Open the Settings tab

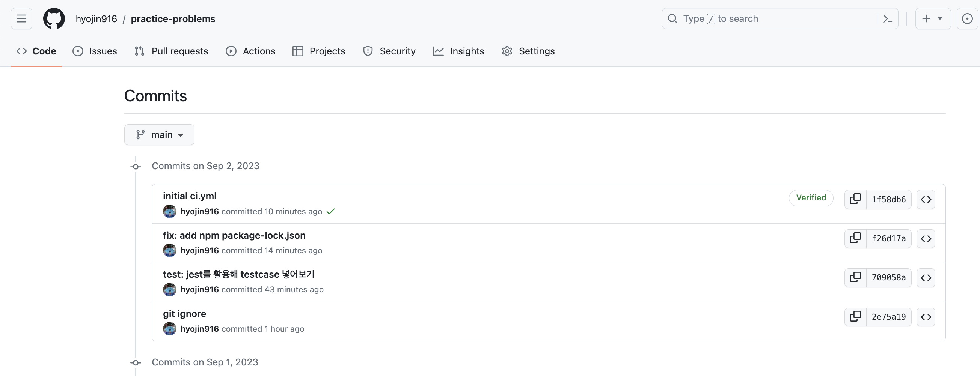[528, 51]
